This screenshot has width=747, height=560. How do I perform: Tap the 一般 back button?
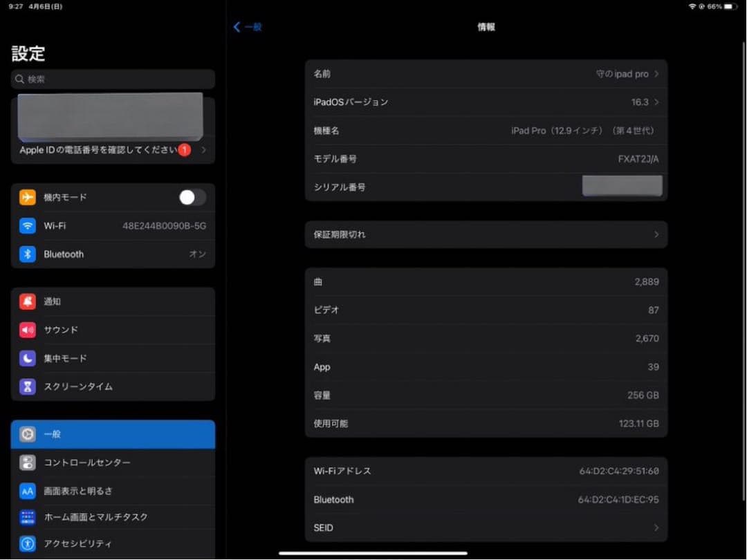point(247,26)
